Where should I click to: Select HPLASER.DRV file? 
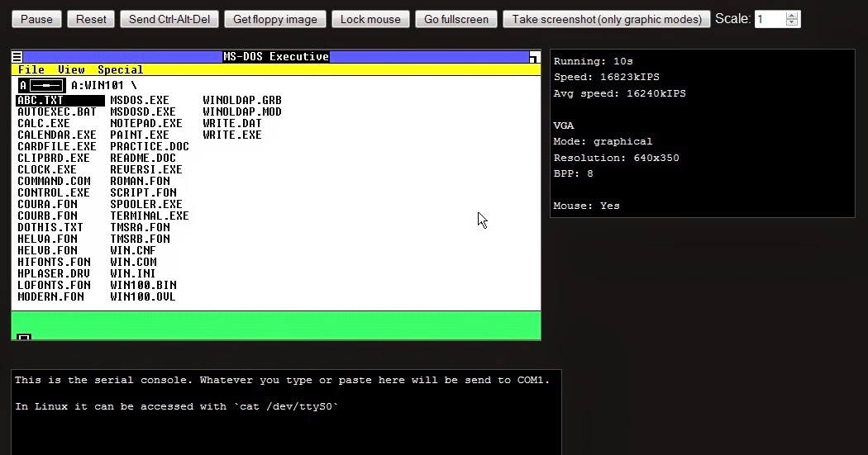53,274
